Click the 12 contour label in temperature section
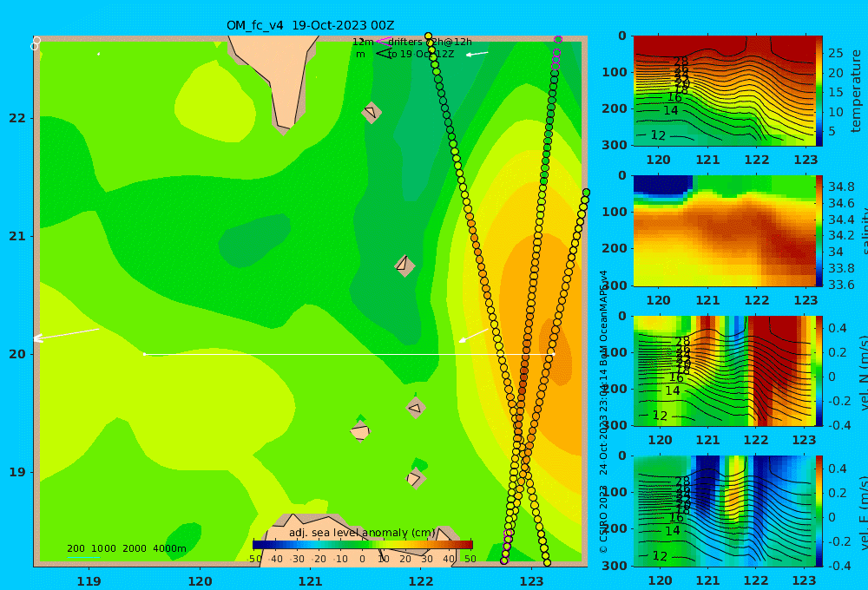The image size is (868, 590). coord(658,135)
